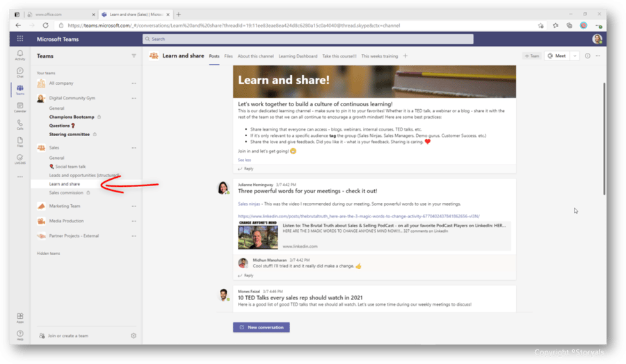Open Media Production more options
626x364 pixels.
[x=134, y=221]
